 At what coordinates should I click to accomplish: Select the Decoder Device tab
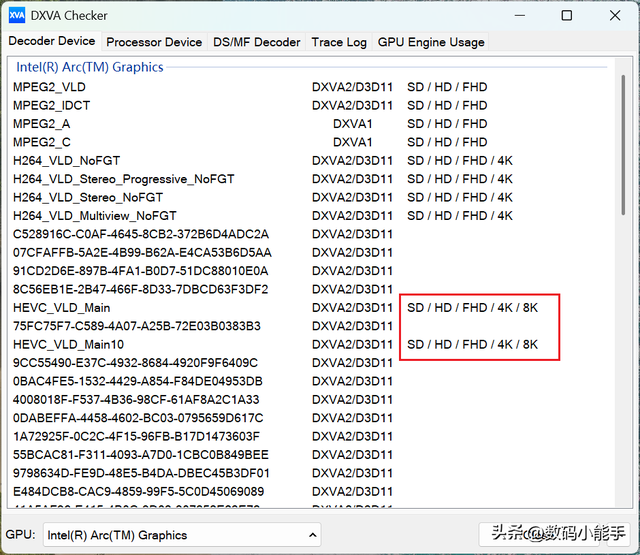coord(52,42)
